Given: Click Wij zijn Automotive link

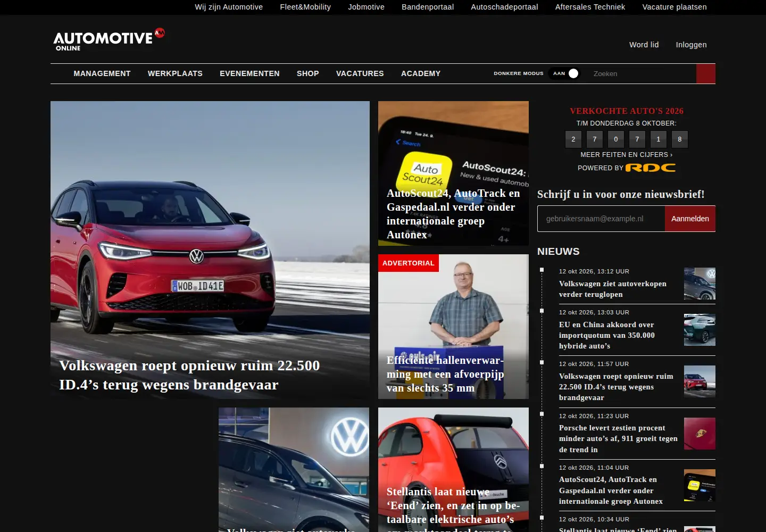Looking at the screenshot, I should coord(229,7).
